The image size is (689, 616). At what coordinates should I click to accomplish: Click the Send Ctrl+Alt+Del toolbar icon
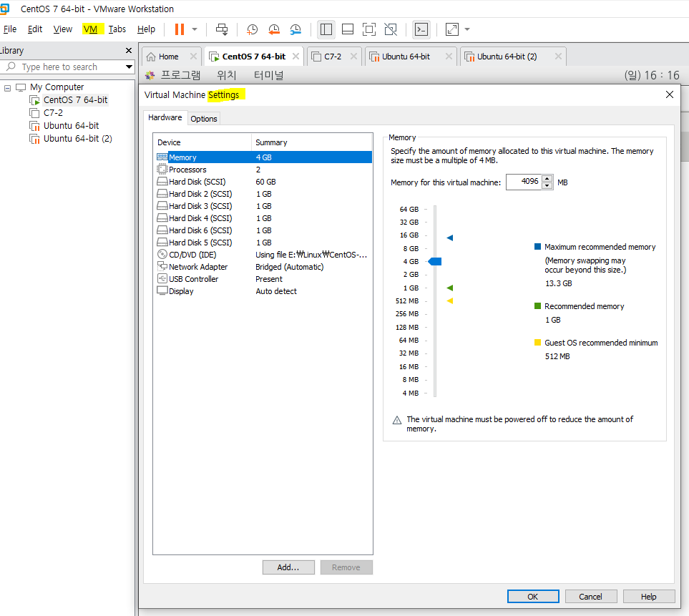point(222,29)
